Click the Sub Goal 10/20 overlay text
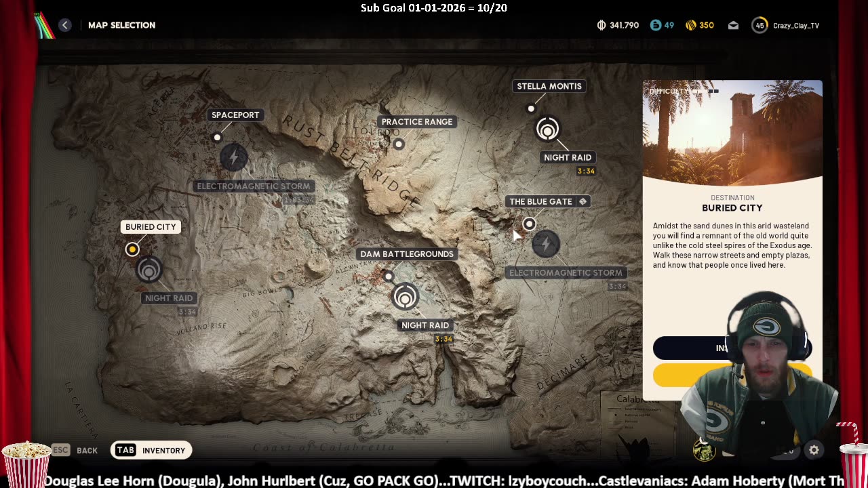868x488 pixels. [x=434, y=8]
